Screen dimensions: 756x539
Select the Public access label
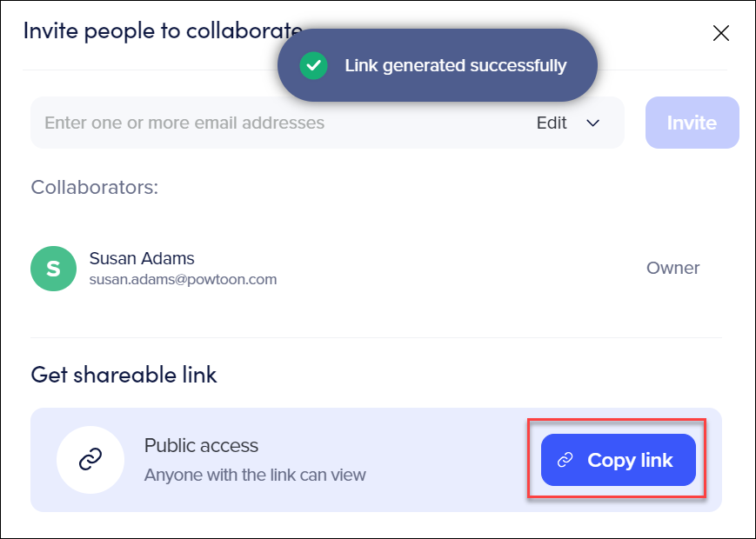[201, 446]
